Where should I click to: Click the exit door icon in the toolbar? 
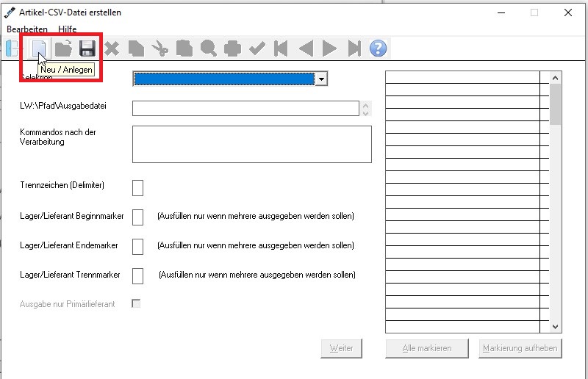12,48
